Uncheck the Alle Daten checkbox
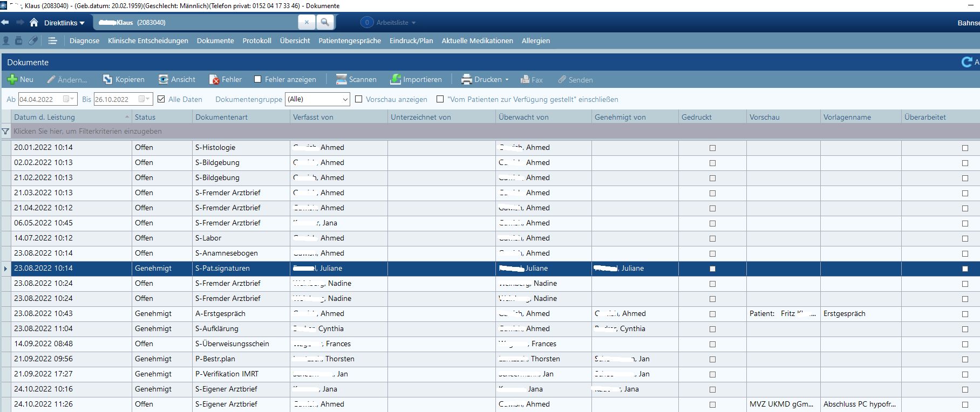The width and height of the screenshot is (980, 412). (161, 99)
